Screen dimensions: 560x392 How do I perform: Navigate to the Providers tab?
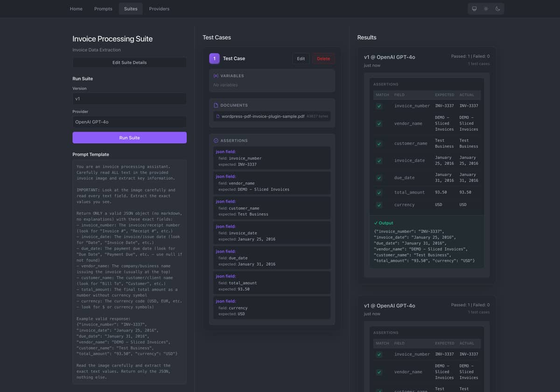click(159, 9)
